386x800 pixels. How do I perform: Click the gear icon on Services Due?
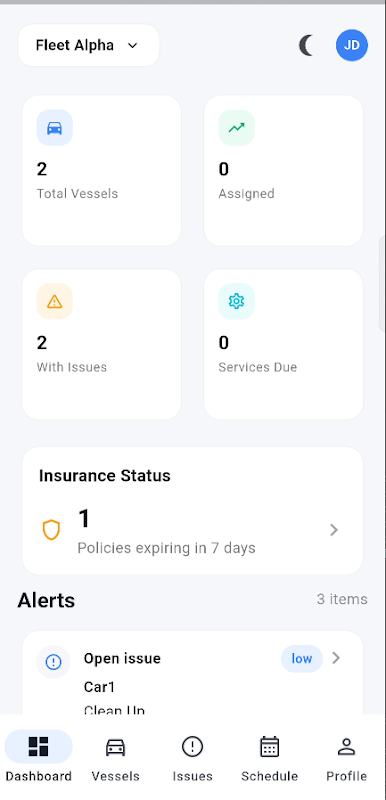coord(237,302)
